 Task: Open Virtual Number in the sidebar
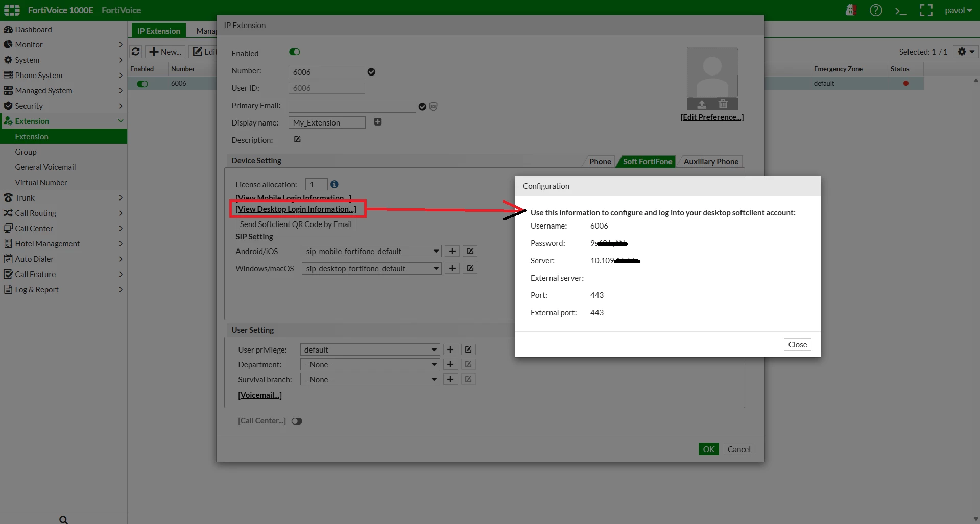(63, 182)
